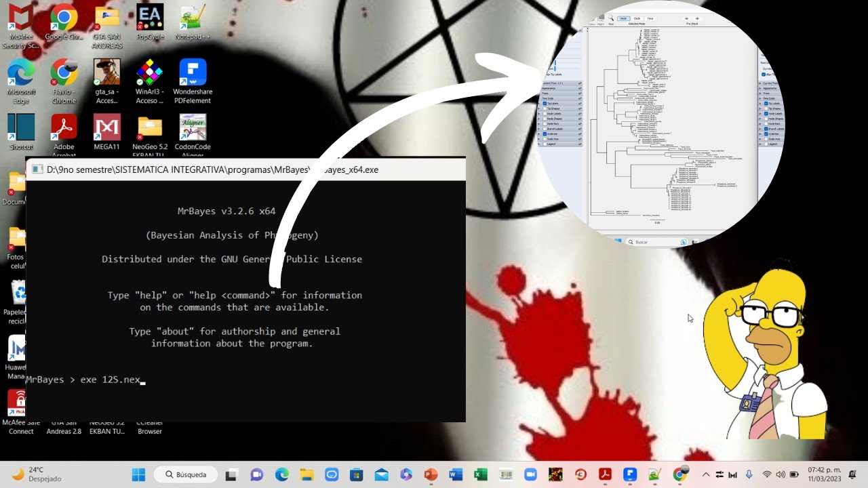Viewport: 868px width, 488px height.
Task: Open the weather widget showing 24°C Despejado
Action: coord(37,474)
